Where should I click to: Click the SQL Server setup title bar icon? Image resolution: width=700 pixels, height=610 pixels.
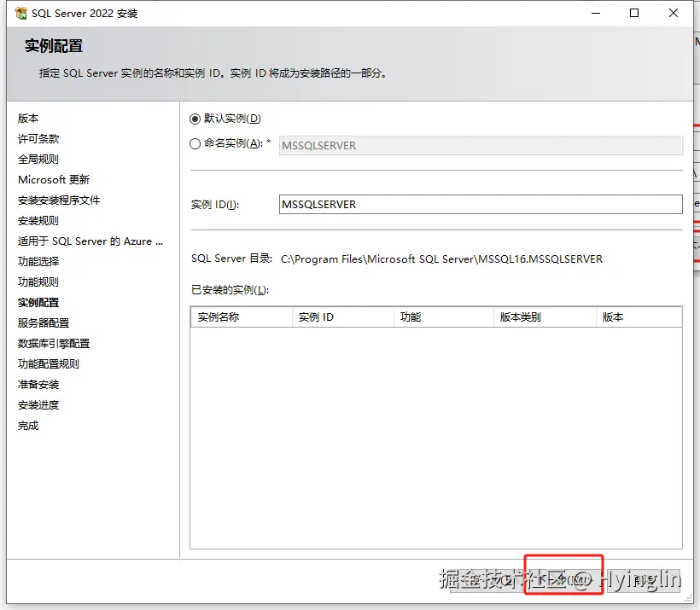[x=20, y=14]
